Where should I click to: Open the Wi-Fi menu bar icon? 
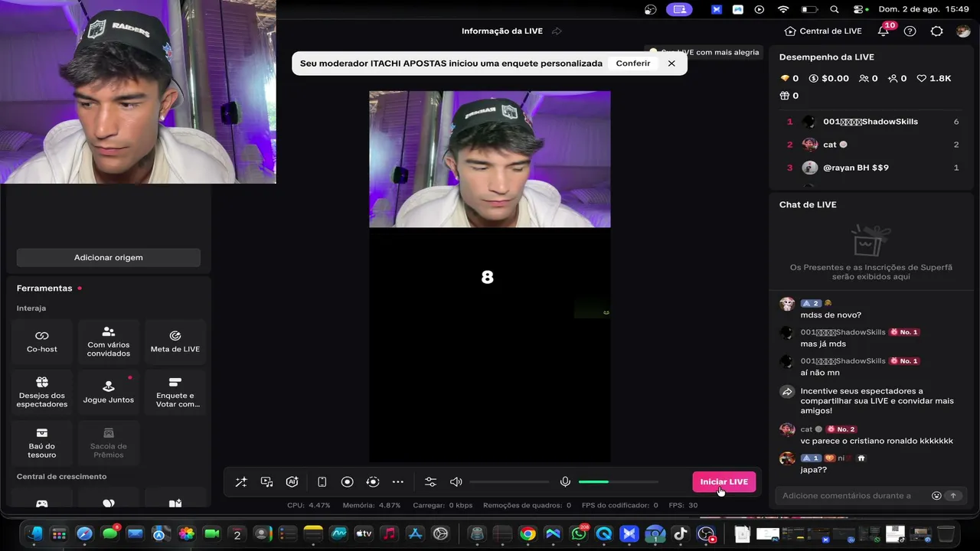[783, 9]
